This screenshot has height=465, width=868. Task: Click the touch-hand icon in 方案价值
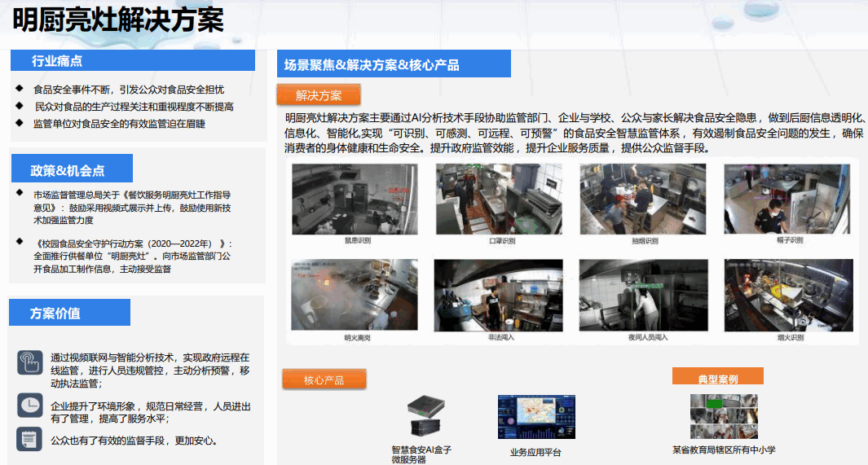pyautogui.click(x=29, y=362)
